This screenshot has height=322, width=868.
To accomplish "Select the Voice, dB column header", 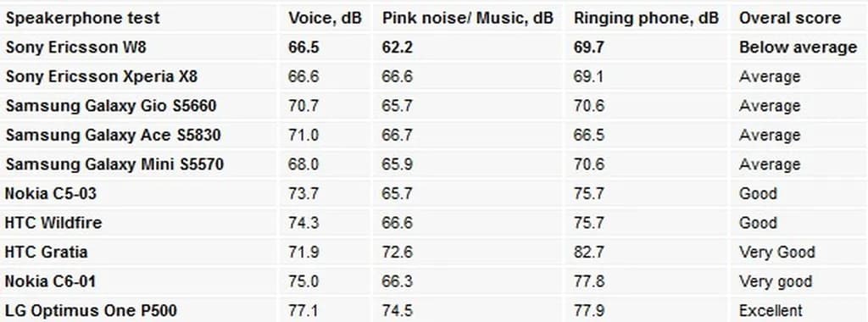I will point(325,18).
